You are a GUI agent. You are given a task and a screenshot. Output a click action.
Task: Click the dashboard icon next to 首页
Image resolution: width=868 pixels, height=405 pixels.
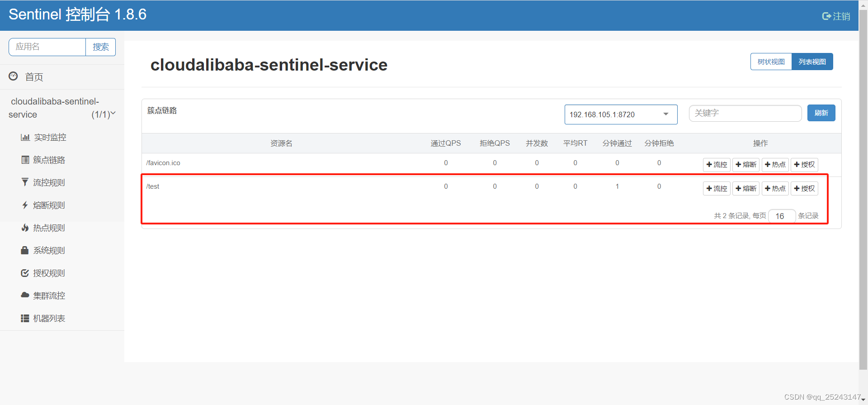pos(13,76)
